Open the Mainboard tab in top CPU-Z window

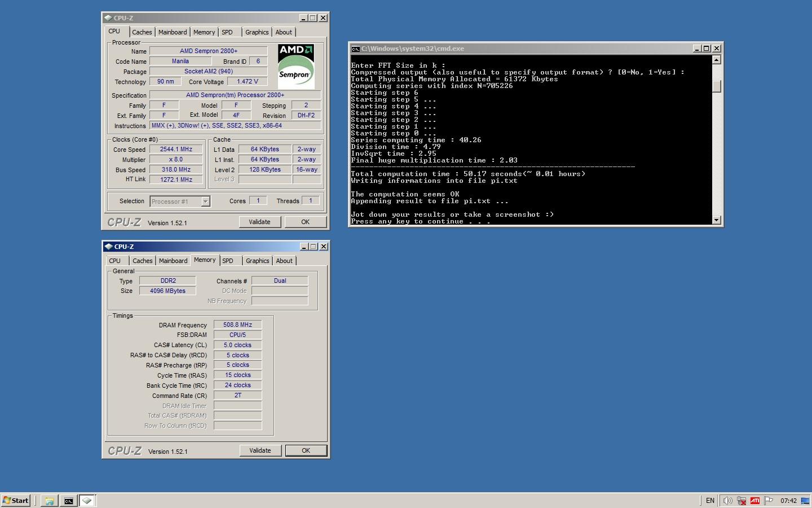tap(173, 32)
